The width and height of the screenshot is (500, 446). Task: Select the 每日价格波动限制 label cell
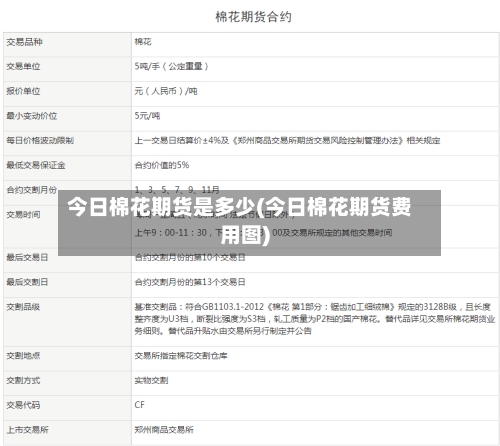click(x=67, y=143)
